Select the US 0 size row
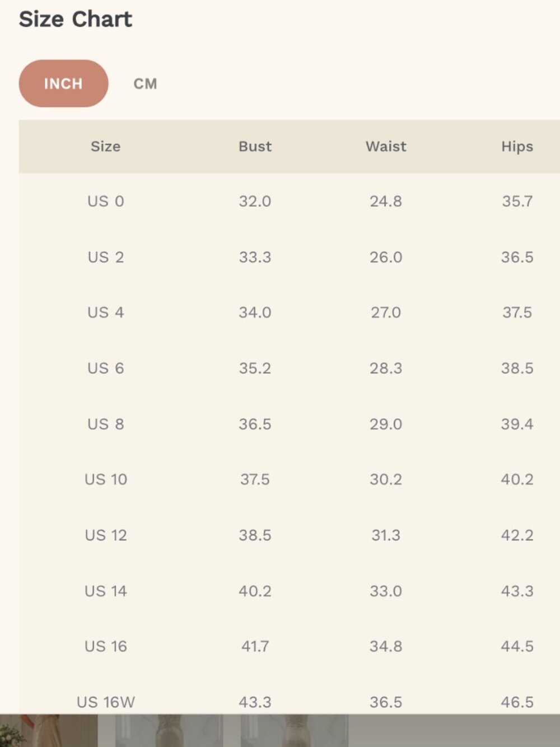The width and height of the screenshot is (560, 747). coord(290,201)
